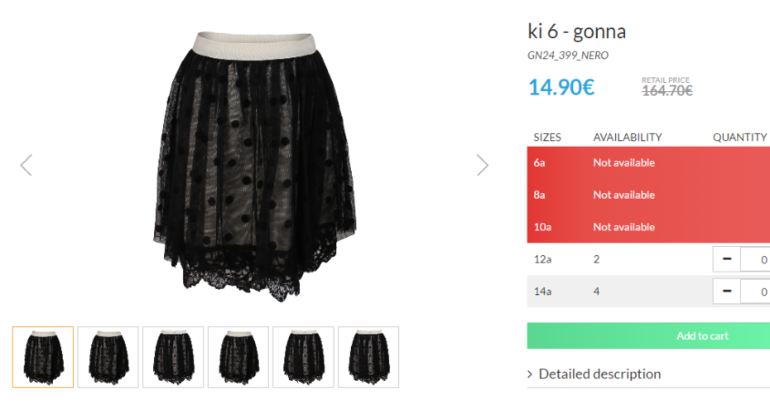The width and height of the screenshot is (770, 420).
Task: Select the fourth skirt thumbnail
Action: [238, 357]
